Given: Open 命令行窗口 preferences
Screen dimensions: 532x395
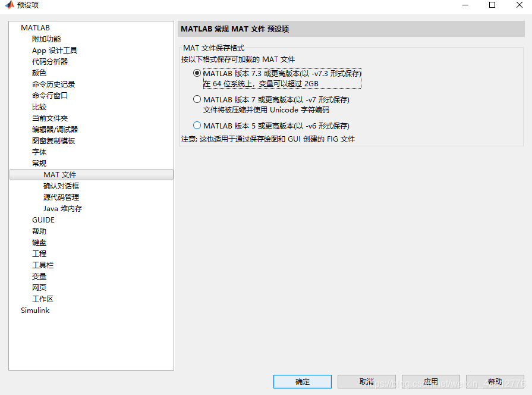Looking at the screenshot, I should (50, 95).
